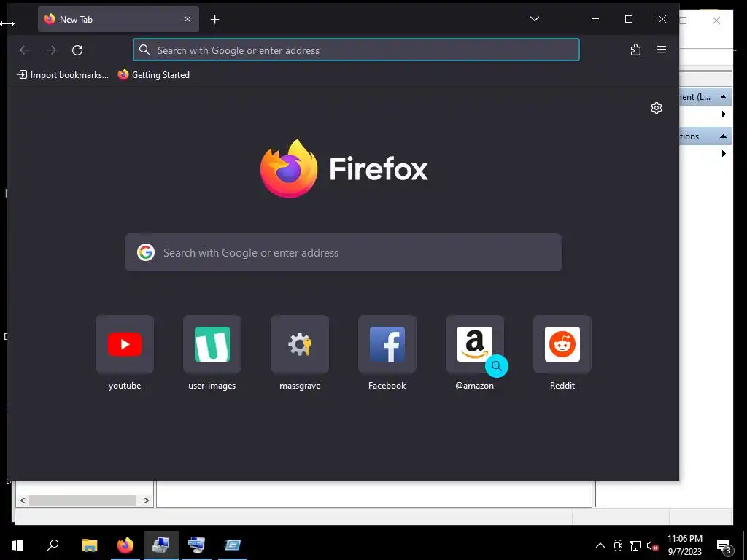Collapse the first section arrow in background window
This screenshot has height=560, width=747.
click(x=723, y=97)
